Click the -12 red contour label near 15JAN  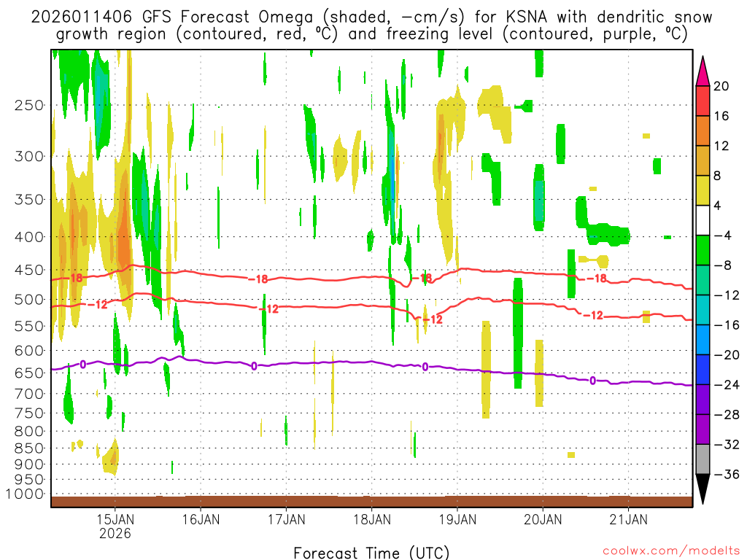tap(98, 304)
